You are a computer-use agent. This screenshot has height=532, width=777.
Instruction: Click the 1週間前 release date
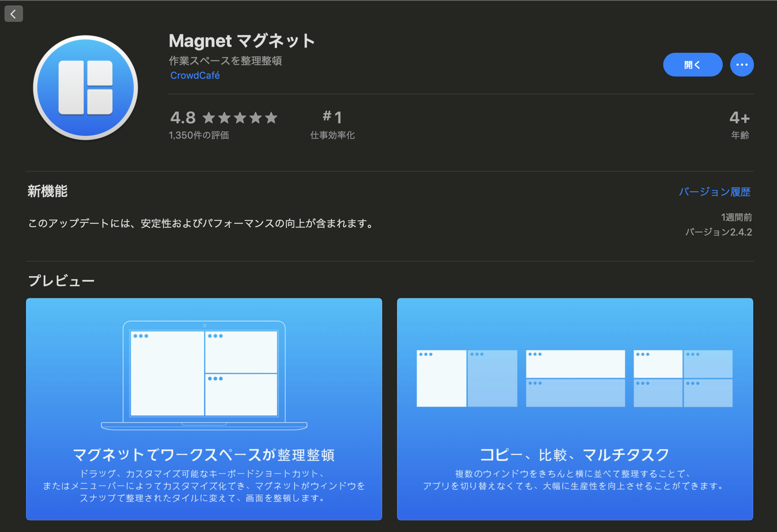(736, 217)
